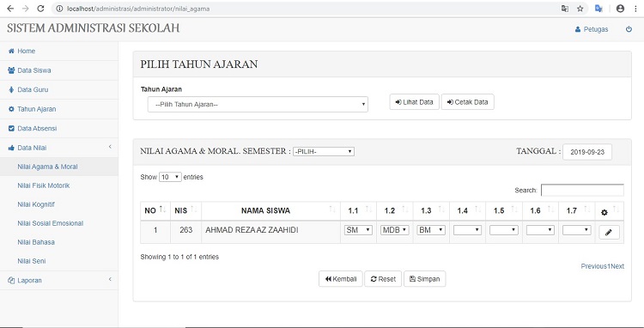Open the 1.2 grade dropdown showing MDB

coord(395,230)
